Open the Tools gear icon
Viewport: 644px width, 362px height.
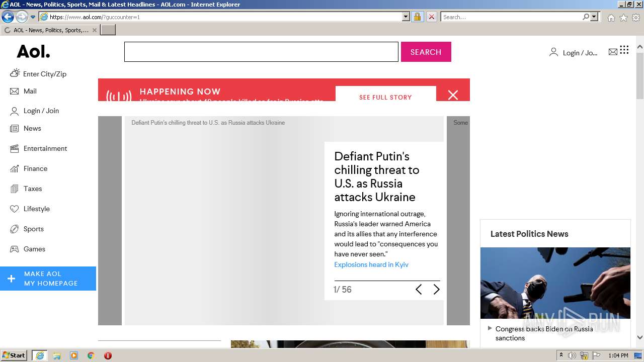click(636, 18)
